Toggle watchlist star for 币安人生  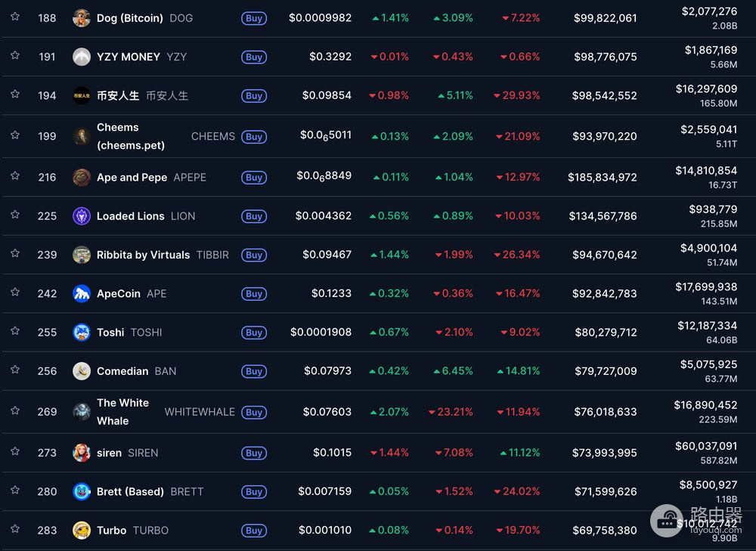click(x=15, y=94)
